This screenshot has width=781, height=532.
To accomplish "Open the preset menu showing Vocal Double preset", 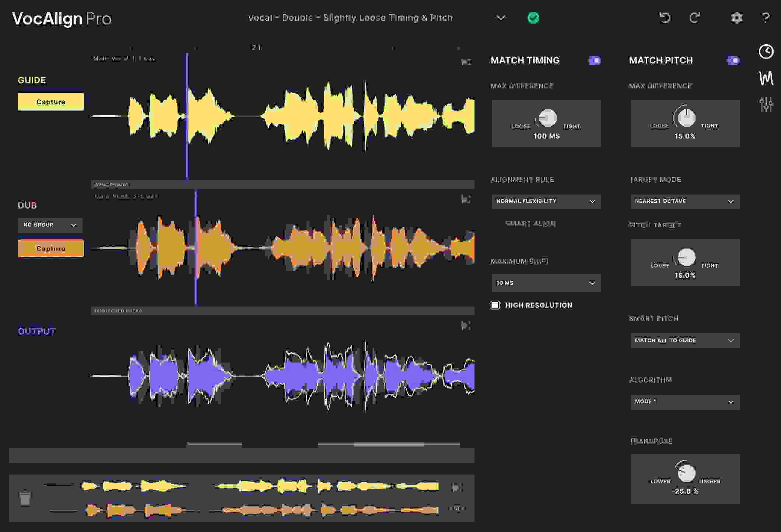I will (501, 17).
